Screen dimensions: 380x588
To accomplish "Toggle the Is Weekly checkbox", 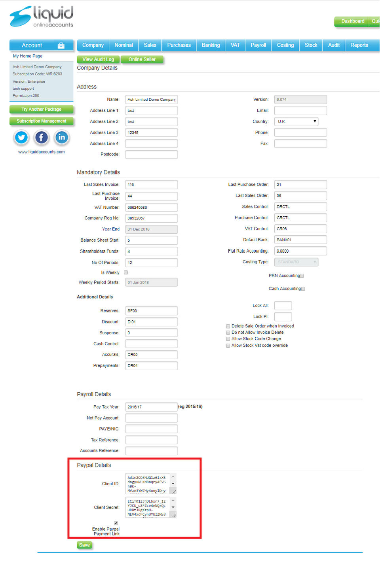I will 126,272.
